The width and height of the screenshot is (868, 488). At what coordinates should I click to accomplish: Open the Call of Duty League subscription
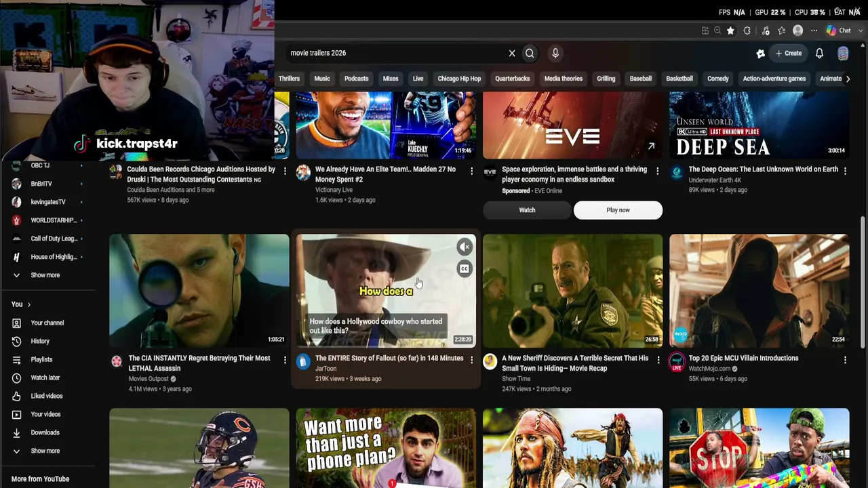pyautogui.click(x=54, y=239)
